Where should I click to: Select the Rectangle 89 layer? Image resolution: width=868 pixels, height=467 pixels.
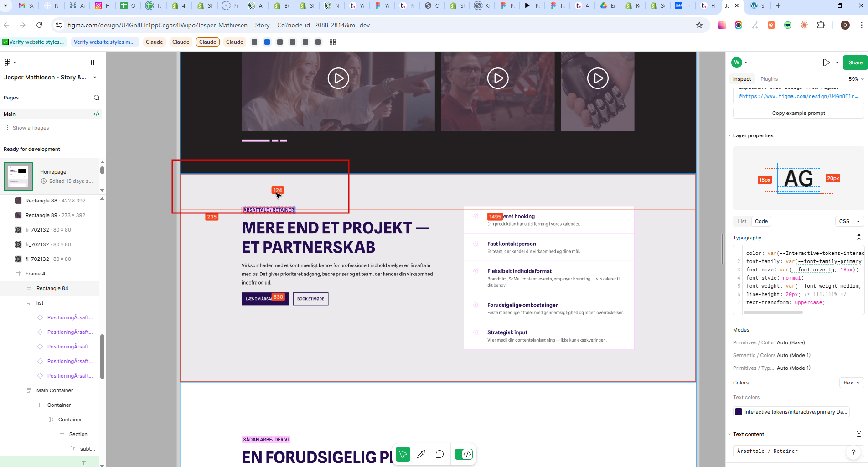click(x=56, y=215)
